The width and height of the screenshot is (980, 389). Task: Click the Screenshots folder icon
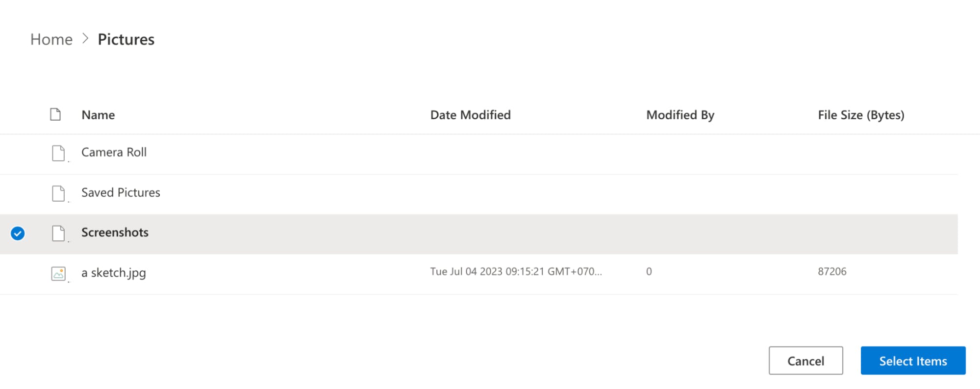(x=58, y=233)
